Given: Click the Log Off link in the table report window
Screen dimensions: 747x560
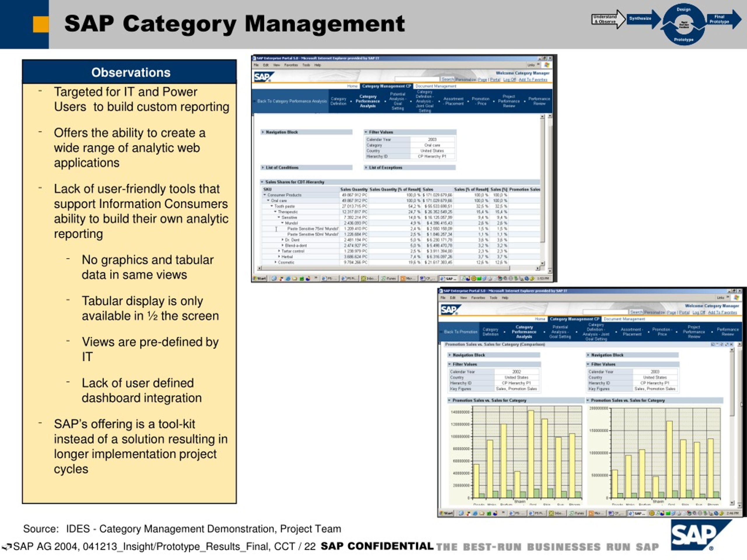Looking at the screenshot, I should click(x=509, y=80).
